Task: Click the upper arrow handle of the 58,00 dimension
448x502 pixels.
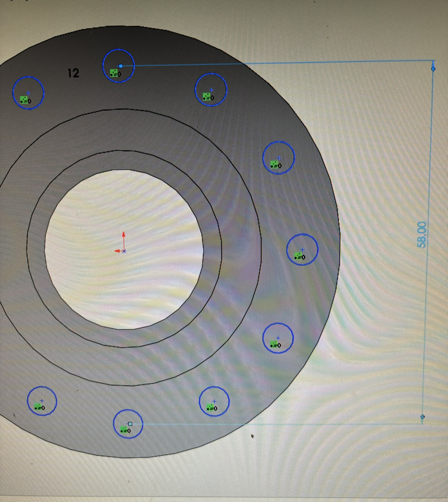Action: tap(434, 69)
